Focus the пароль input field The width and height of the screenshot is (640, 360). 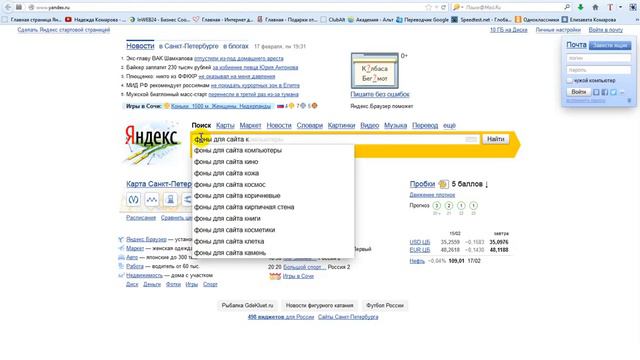[598, 70]
